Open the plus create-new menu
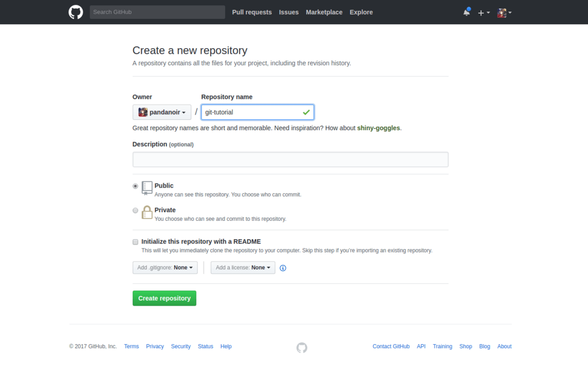588x378 pixels. pos(483,13)
